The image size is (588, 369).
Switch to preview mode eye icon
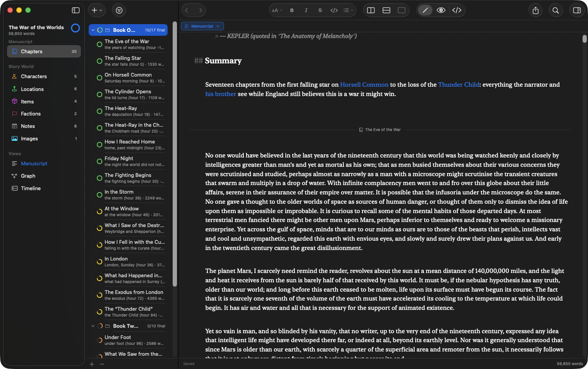tap(441, 10)
